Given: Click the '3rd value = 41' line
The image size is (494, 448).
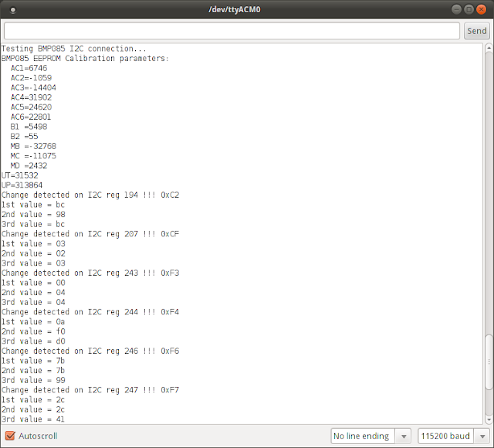Looking at the screenshot, I should 33,419.
